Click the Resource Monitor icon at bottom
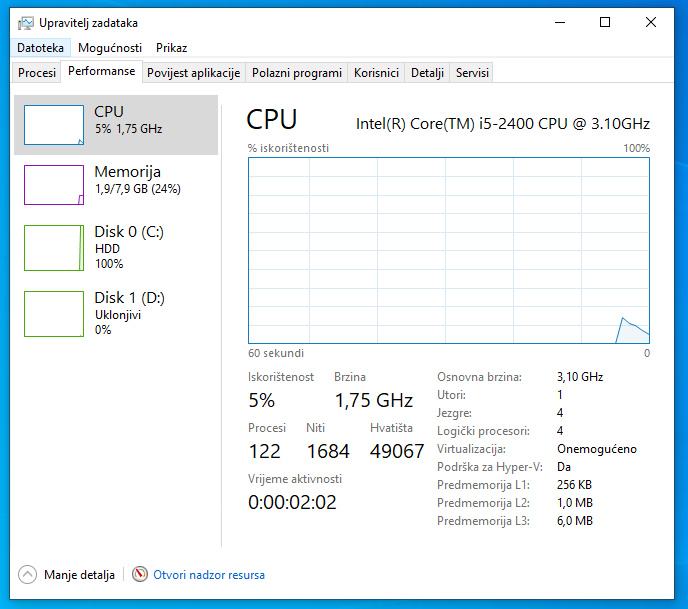Image resolution: width=688 pixels, height=609 pixels. 140,575
